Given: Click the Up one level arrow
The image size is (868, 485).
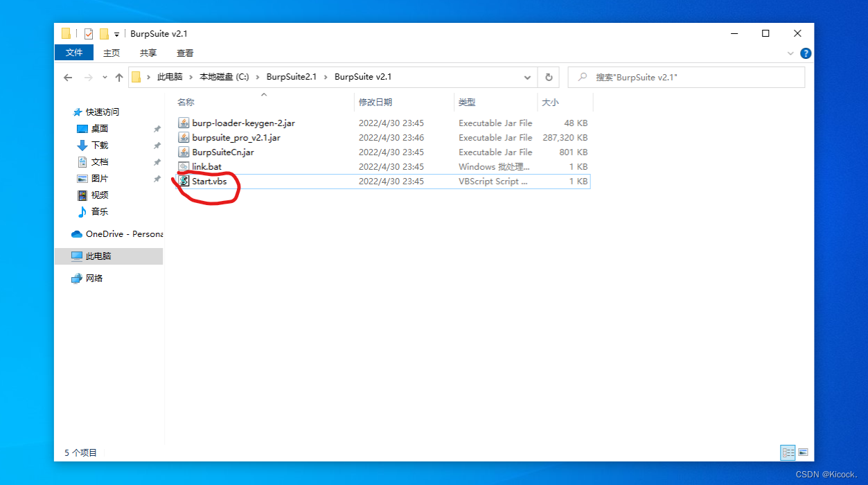Looking at the screenshot, I should pos(119,78).
